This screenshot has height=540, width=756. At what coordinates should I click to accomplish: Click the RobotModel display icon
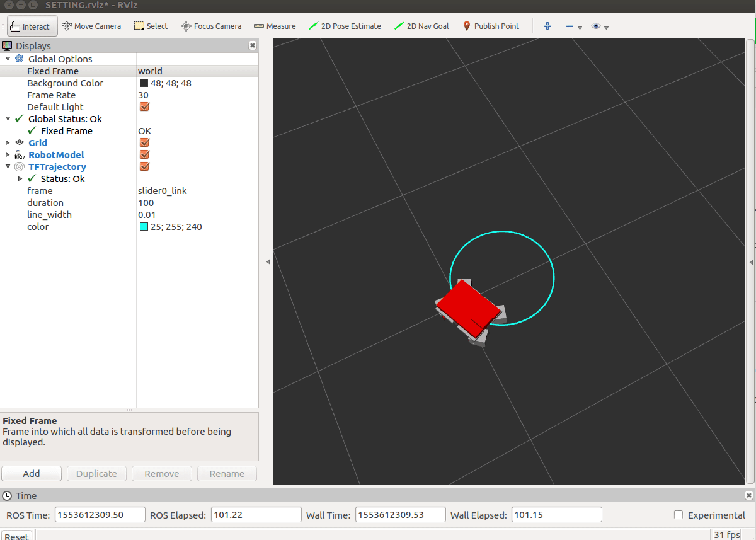coord(19,154)
